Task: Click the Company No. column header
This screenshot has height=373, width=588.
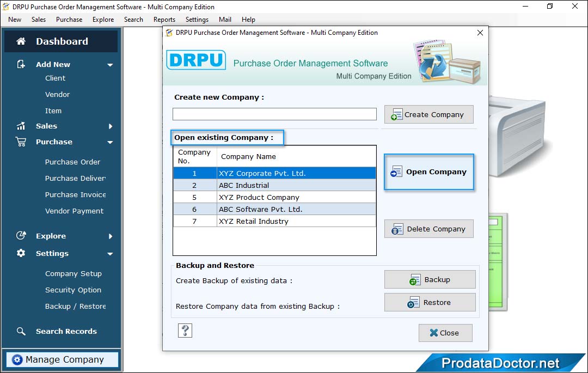Action: click(195, 156)
